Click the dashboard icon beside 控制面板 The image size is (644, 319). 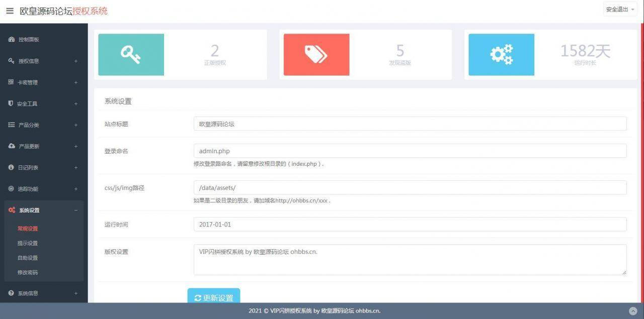pyautogui.click(x=12, y=40)
